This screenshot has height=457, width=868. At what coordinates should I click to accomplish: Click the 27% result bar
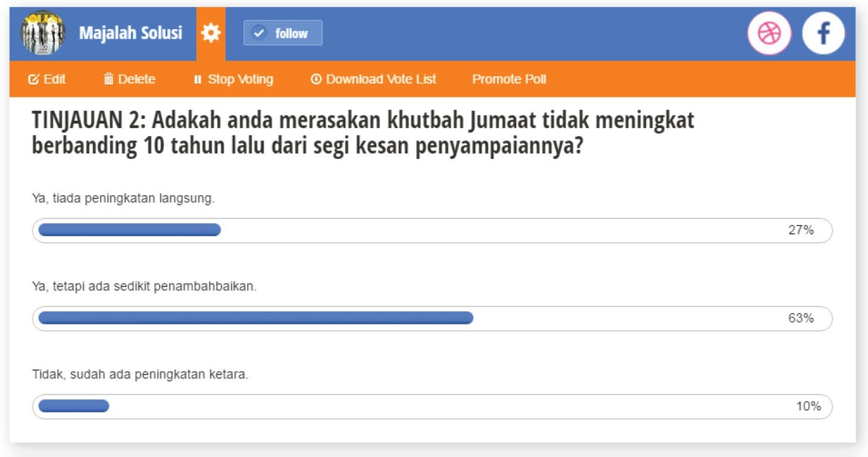[x=129, y=230]
